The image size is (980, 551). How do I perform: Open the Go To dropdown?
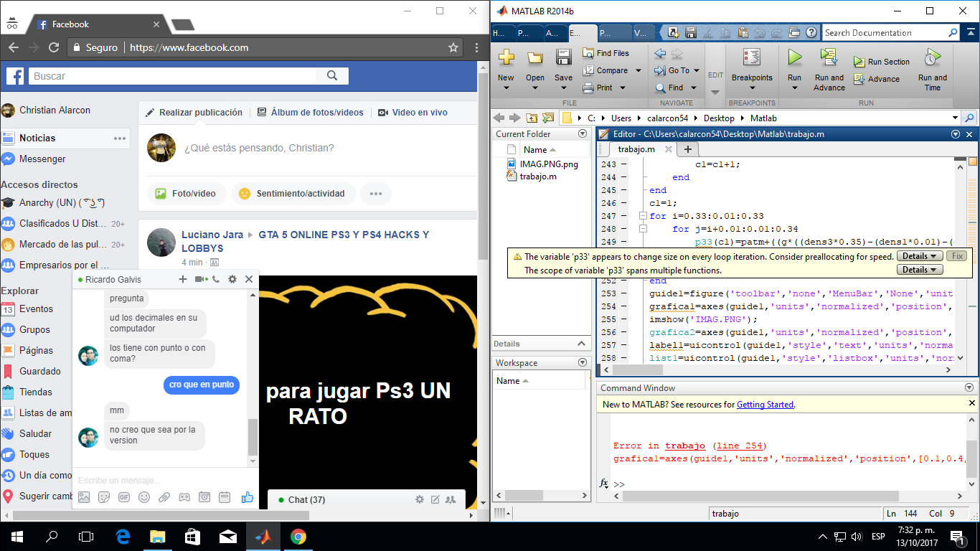coord(697,70)
